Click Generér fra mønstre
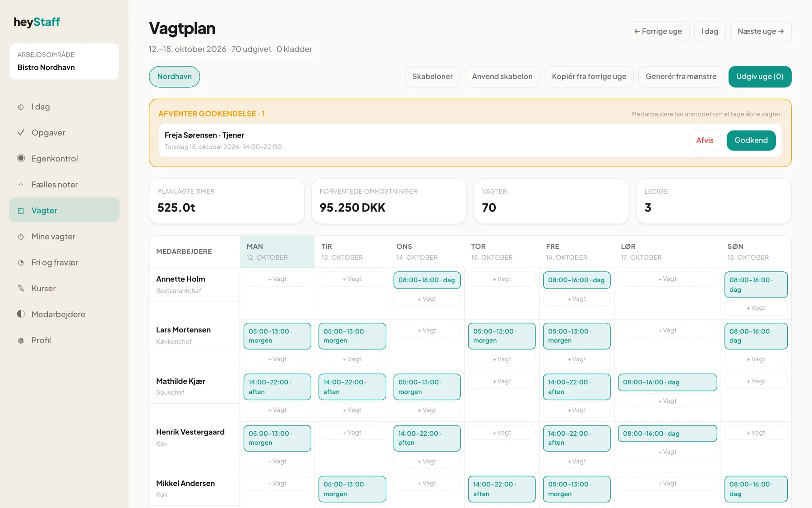Screen dimensions: 812x508 pos(681,77)
